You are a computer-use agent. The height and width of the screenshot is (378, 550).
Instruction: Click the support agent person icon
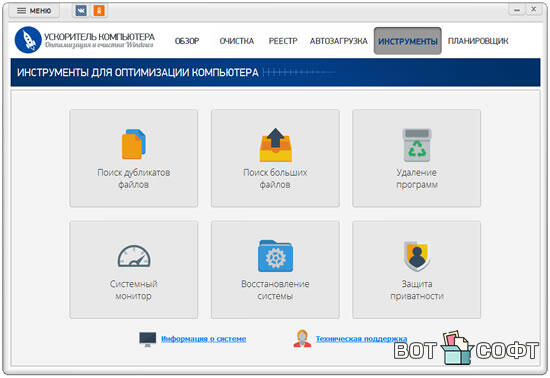[302, 339]
